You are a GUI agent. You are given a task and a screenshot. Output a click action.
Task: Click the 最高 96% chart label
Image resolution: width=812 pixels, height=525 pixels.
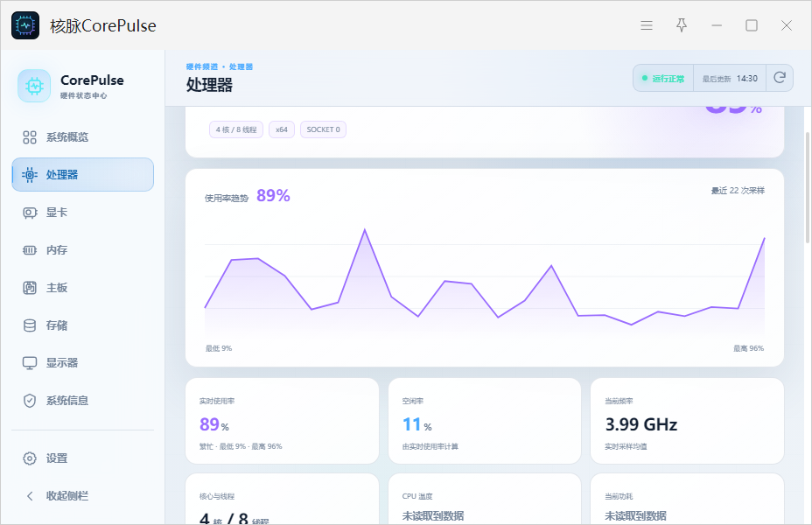[748, 348]
